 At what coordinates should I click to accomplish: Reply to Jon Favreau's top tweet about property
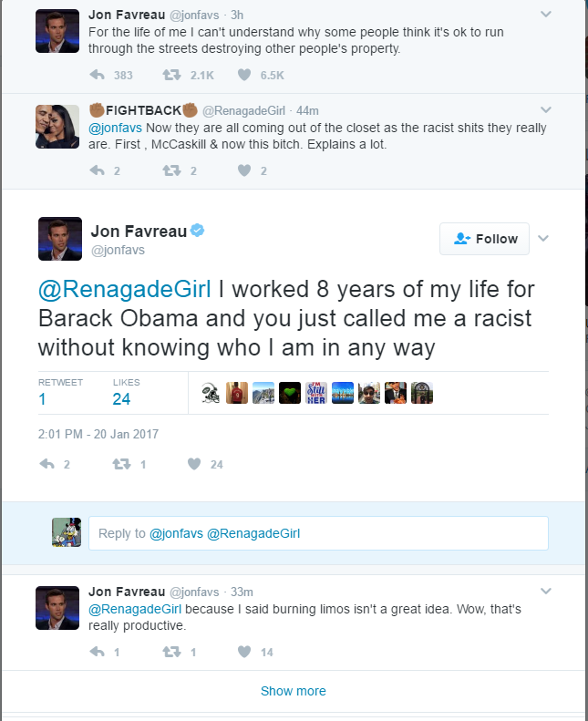coord(97,75)
